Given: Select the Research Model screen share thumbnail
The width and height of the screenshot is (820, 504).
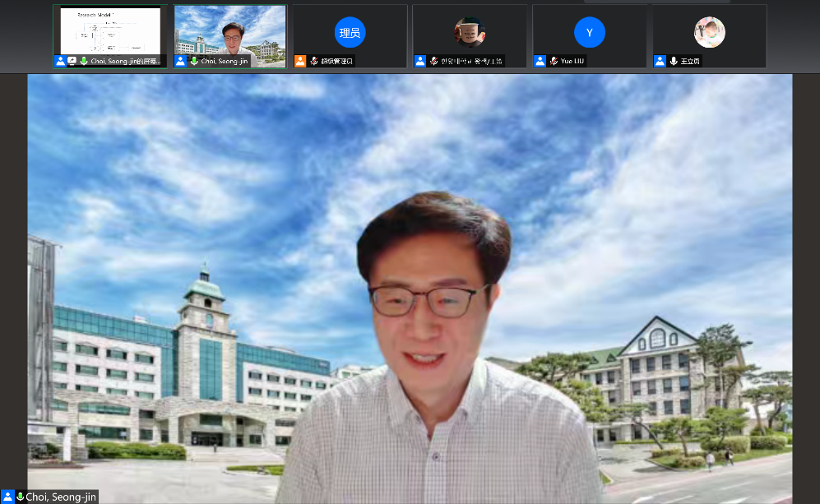Looking at the screenshot, I should pos(110,30).
